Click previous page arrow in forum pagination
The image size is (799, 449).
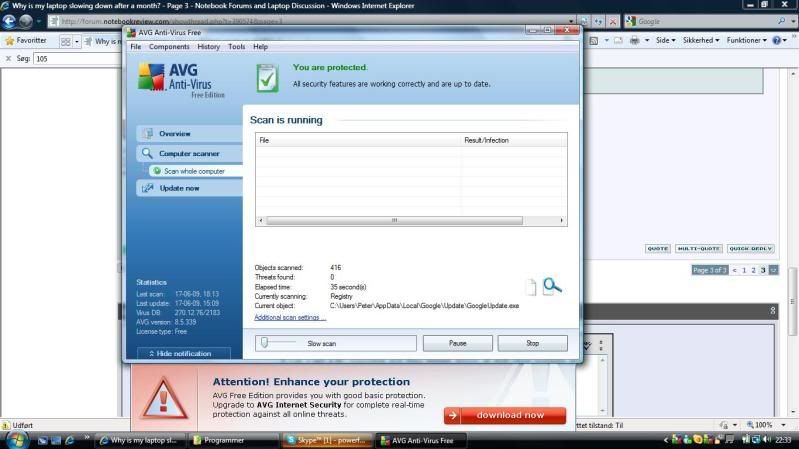734,270
